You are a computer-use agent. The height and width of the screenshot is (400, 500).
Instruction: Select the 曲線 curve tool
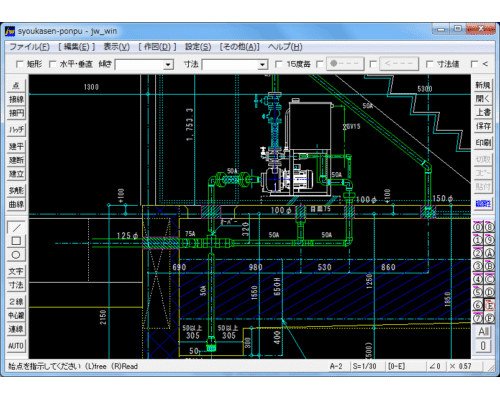(16, 204)
